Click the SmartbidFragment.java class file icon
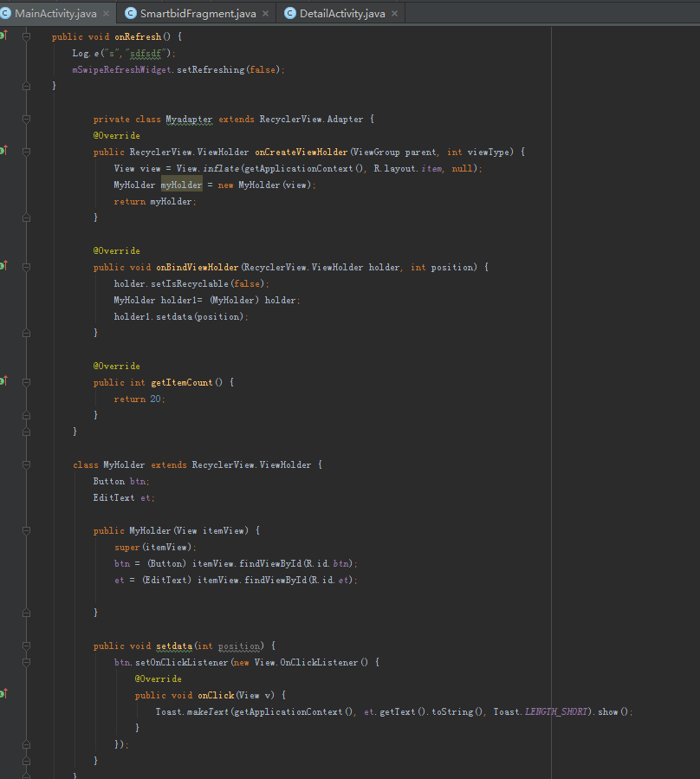 [x=131, y=13]
